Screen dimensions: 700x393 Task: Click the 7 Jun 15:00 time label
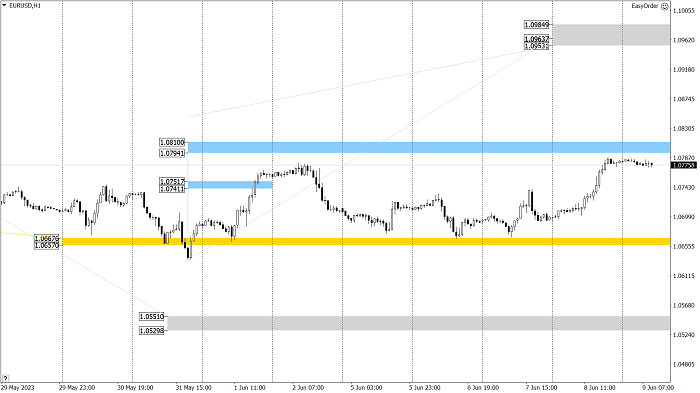[x=542, y=388]
